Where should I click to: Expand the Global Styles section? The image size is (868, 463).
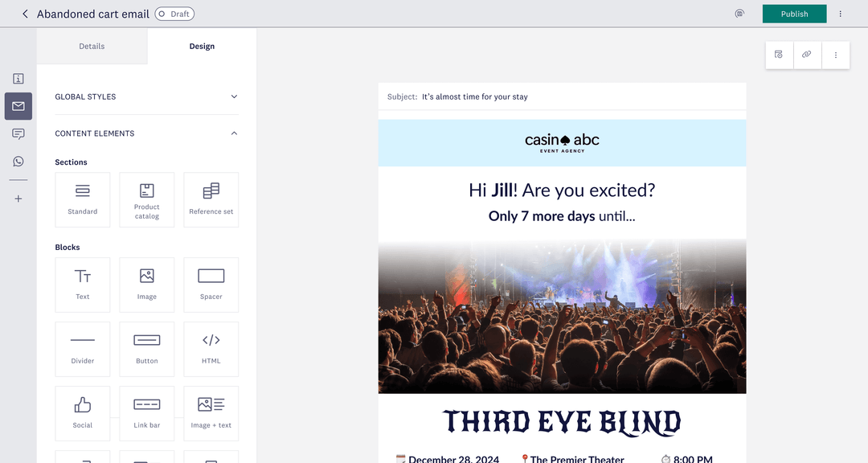pyautogui.click(x=146, y=96)
